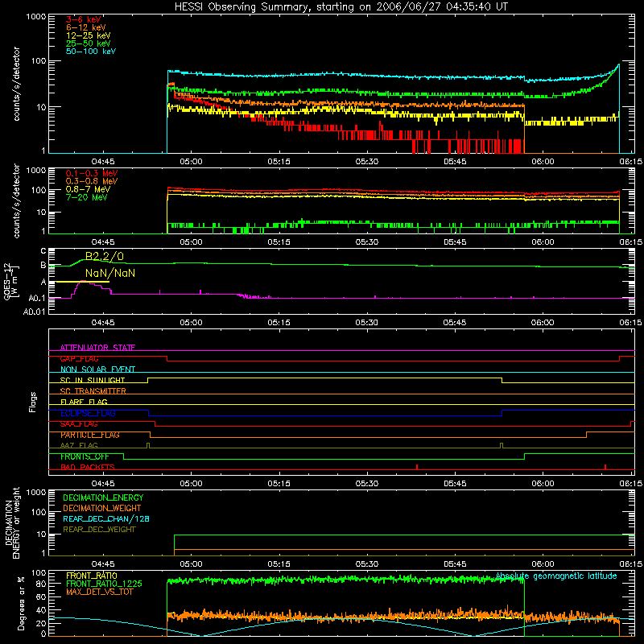Select the PARTICLE_FLAG label
The height and width of the screenshot is (644, 644).
90,435
